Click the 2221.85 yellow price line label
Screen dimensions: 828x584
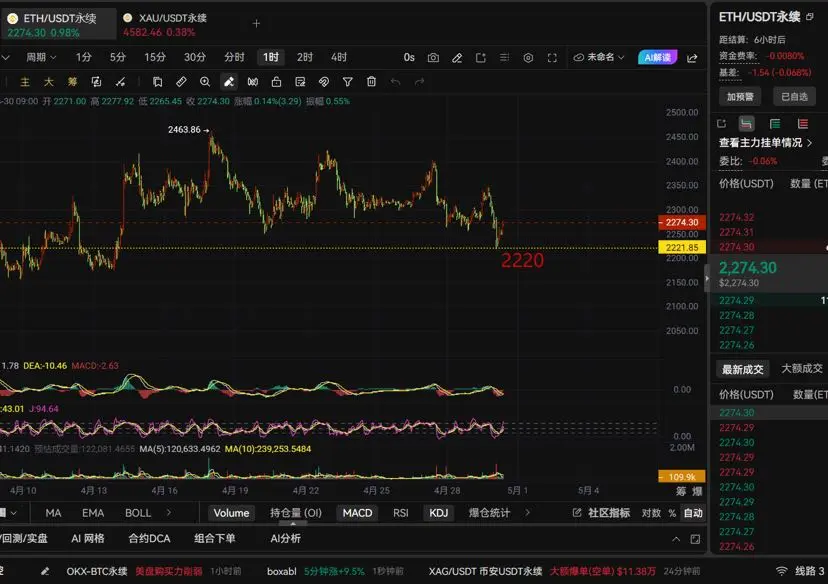682,248
